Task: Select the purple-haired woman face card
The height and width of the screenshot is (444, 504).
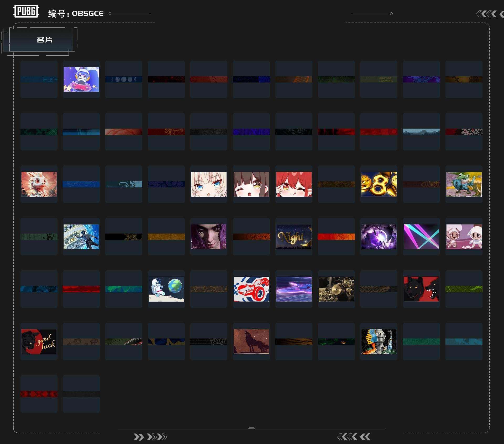Action: 209,237
